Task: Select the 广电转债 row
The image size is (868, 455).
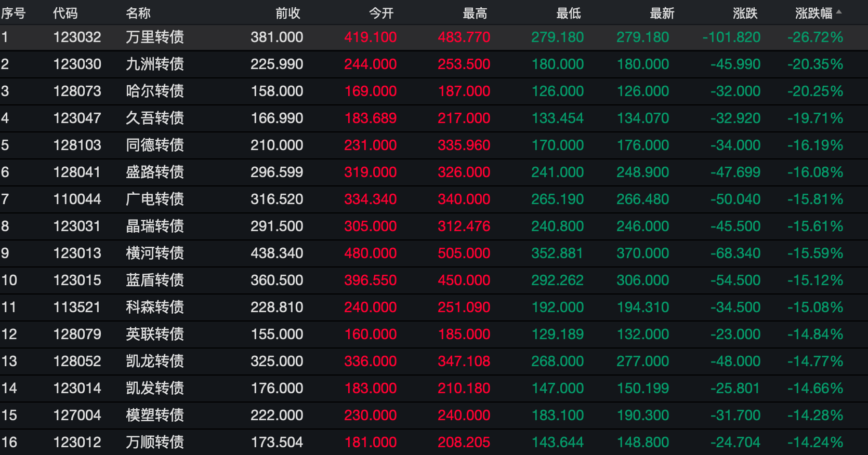Action: [155, 199]
